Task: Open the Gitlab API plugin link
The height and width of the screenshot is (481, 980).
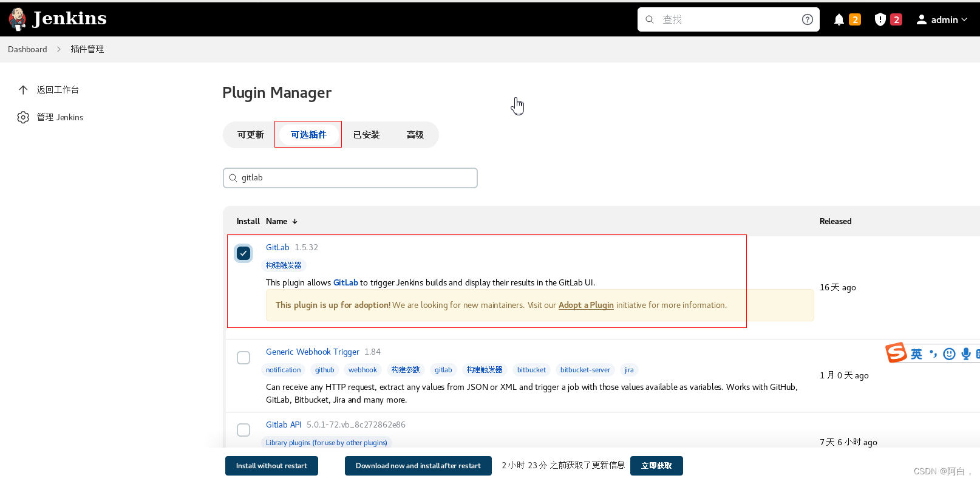Action: (284, 425)
